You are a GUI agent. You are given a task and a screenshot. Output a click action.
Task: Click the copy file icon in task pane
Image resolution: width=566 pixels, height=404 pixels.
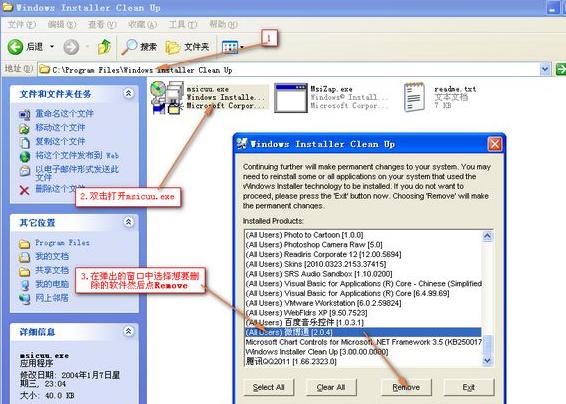[x=24, y=143]
